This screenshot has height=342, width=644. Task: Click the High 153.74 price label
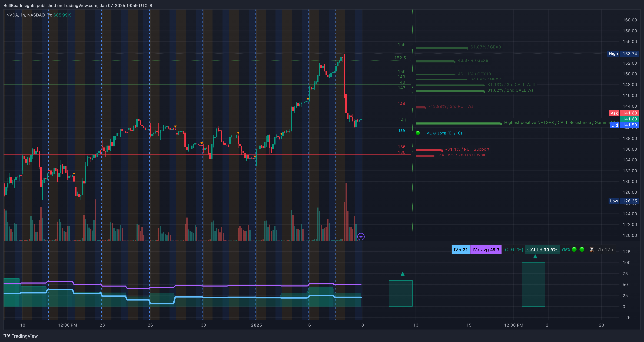coord(623,54)
